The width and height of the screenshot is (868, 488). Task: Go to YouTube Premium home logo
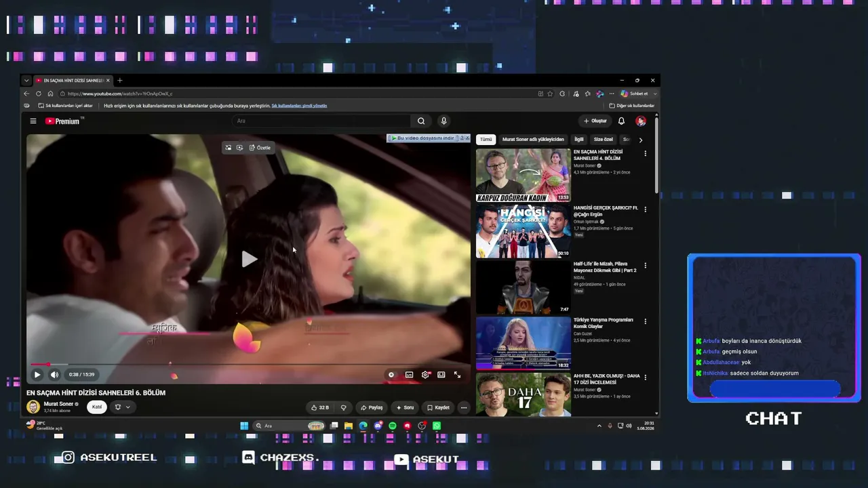click(x=64, y=121)
